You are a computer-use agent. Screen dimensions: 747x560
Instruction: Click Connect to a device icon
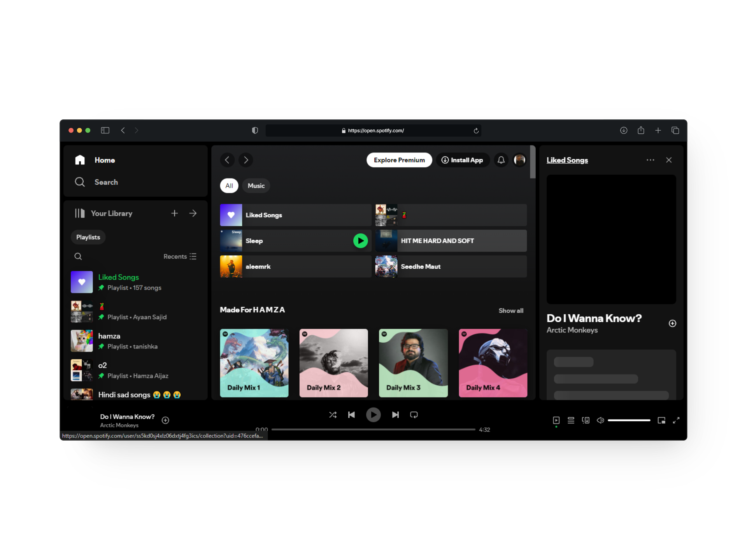tap(586, 420)
